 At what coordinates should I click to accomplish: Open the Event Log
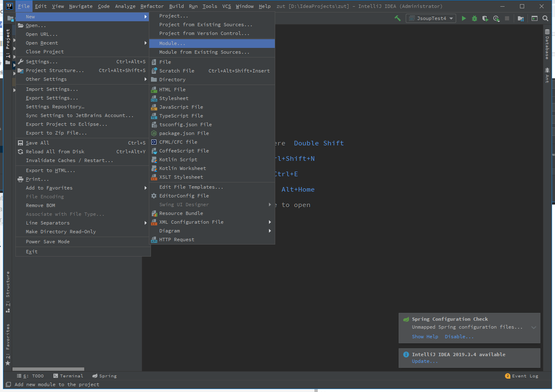coord(522,376)
